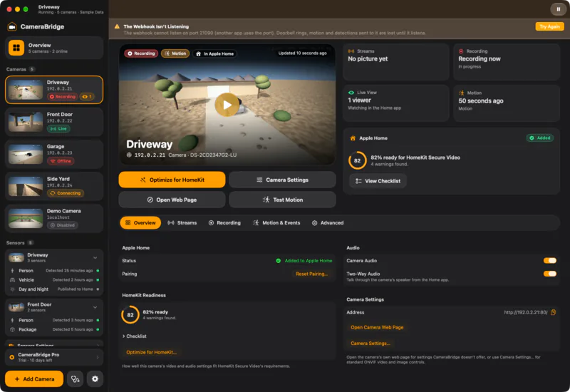Click the Motion badge on the video preview
The height and width of the screenshot is (392, 570).
click(x=175, y=53)
